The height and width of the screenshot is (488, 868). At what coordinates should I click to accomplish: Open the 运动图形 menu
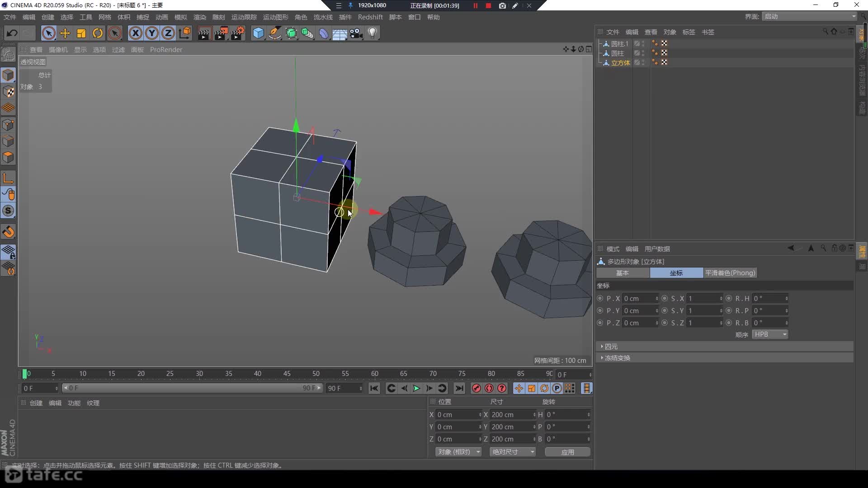[x=276, y=17]
